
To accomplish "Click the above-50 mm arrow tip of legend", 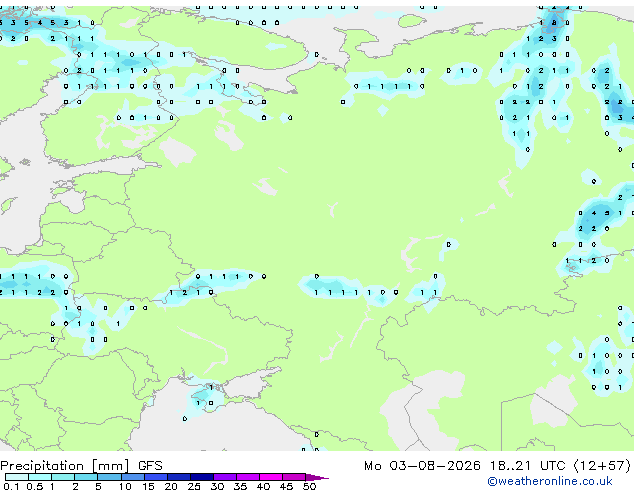I will pyautogui.click(x=317, y=477).
